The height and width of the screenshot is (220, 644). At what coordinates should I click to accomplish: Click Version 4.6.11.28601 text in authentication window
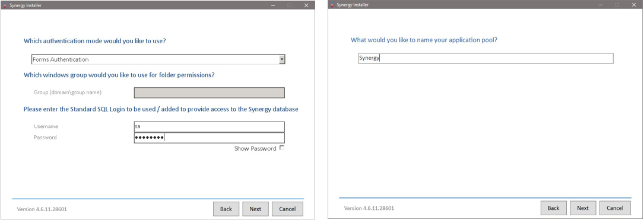tap(42, 209)
